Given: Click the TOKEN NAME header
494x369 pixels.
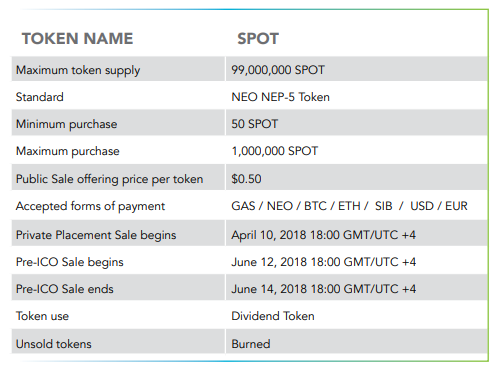Looking at the screenshot, I should coord(77,39).
